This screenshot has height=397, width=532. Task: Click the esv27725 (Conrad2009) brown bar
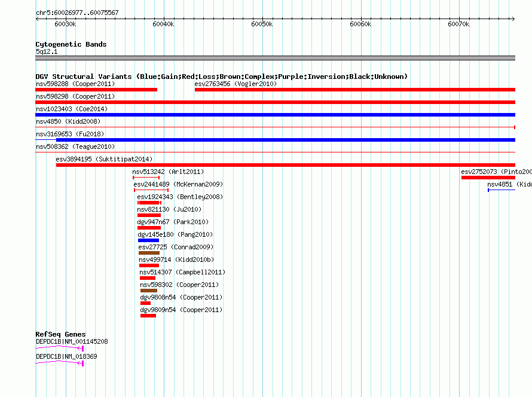coord(149,253)
